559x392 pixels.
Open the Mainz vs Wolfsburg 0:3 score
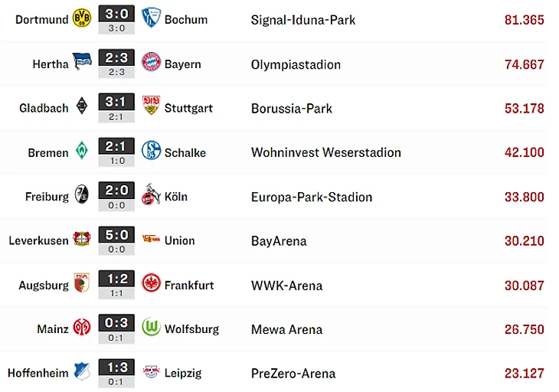pos(116,322)
